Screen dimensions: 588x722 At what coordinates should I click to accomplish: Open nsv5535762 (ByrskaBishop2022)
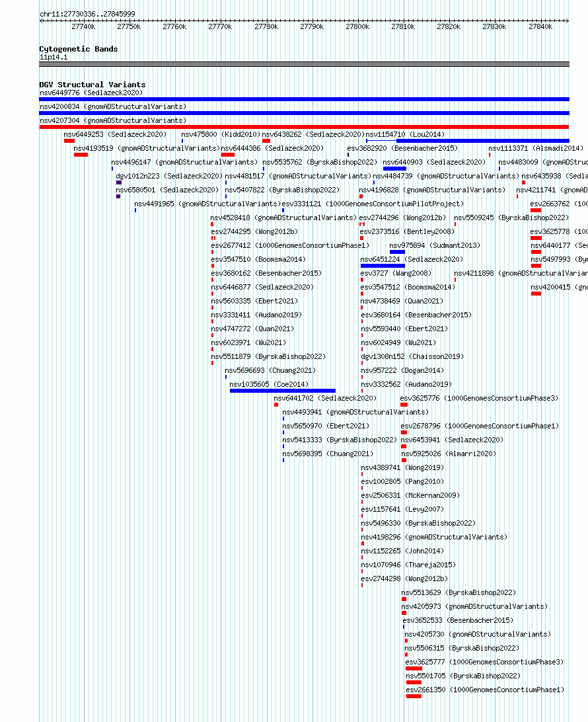click(x=320, y=161)
